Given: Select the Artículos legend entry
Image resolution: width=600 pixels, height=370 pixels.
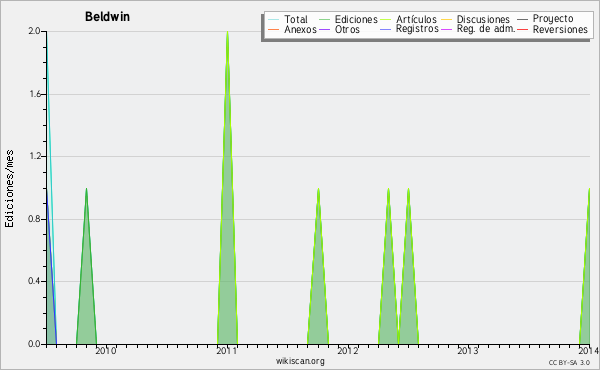Looking at the screenshot, I should pos(416,19).
